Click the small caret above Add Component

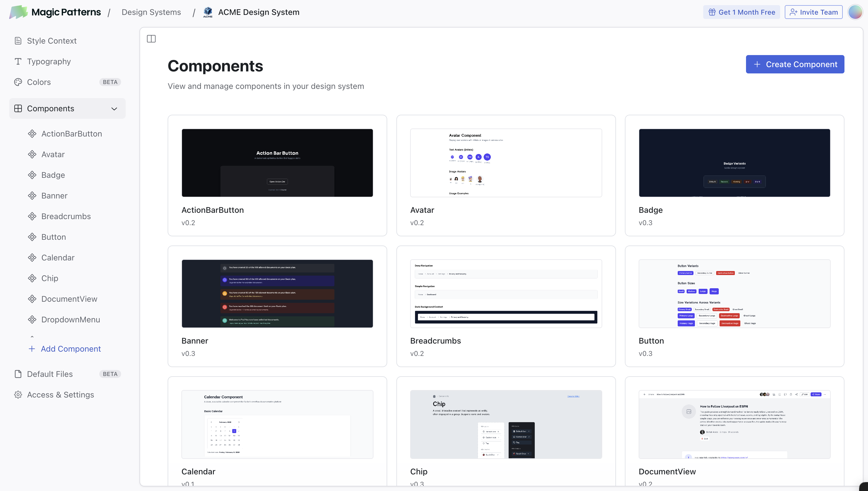(32, 336)
